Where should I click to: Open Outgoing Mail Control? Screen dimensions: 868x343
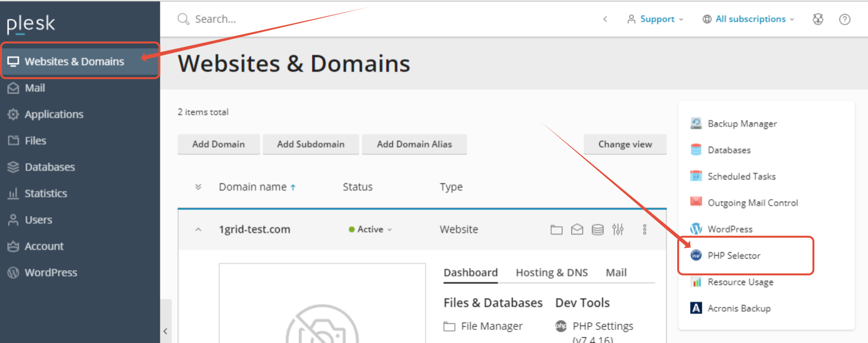point(753,203)
